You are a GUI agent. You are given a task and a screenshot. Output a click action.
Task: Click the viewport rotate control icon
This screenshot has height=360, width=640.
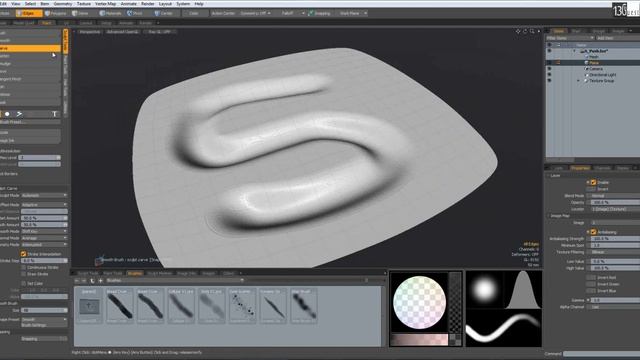525,31
